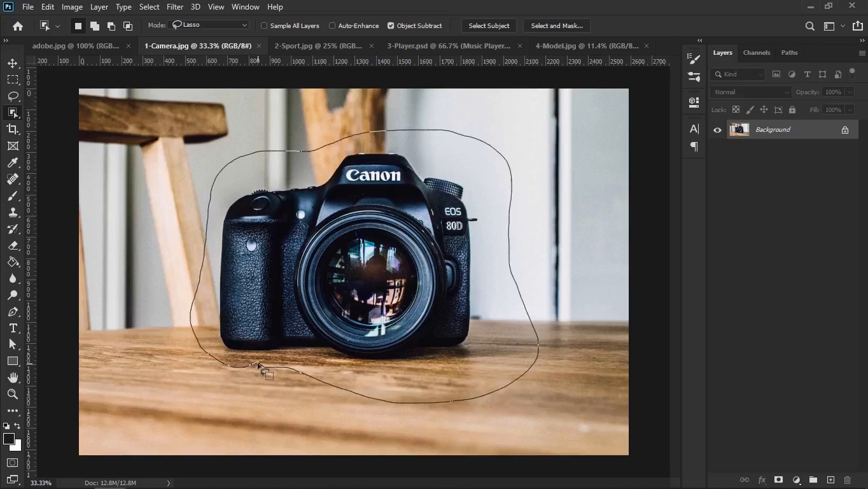Pick the Eyedropper tool
Screen dimensions: 868x489
tap(13, 163)
